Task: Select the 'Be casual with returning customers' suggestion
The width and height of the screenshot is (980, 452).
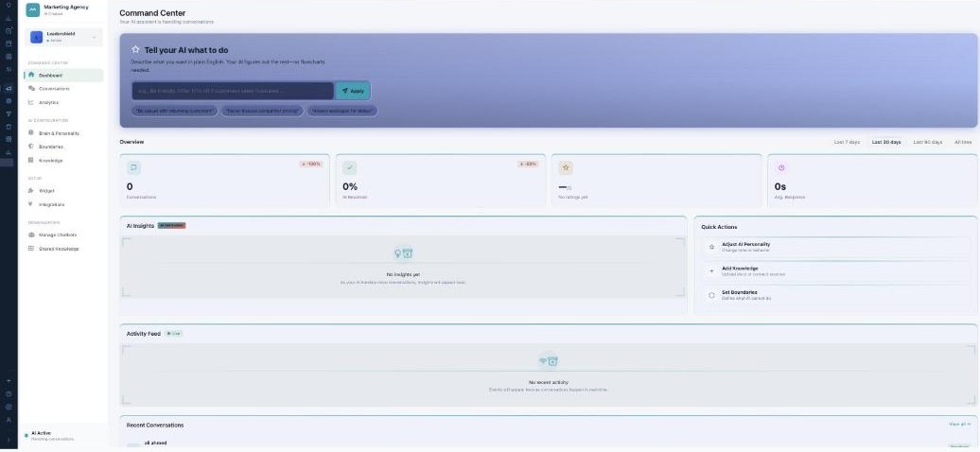Action: tap(174, 111)
